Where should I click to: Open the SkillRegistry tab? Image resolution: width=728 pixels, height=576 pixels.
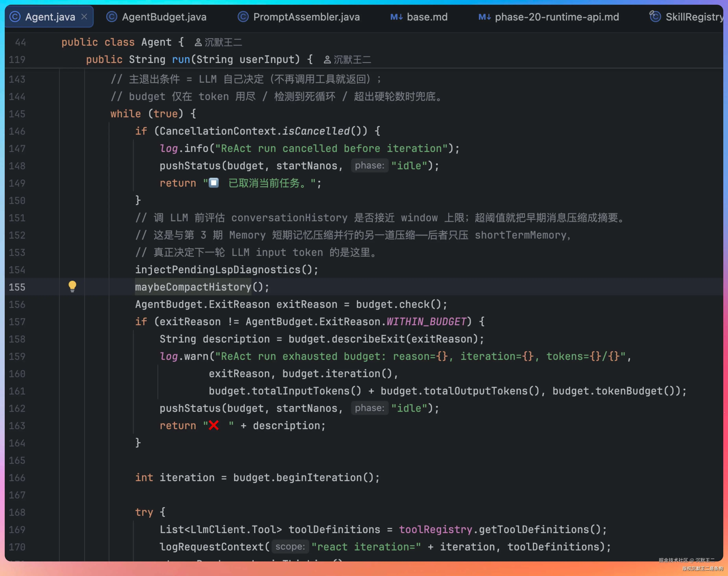(x=686, y=17)
